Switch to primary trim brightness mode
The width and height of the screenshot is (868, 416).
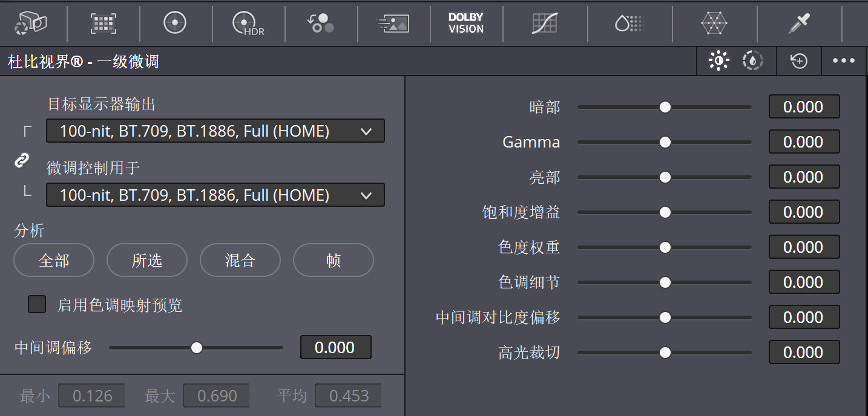[x=718, y=60]
